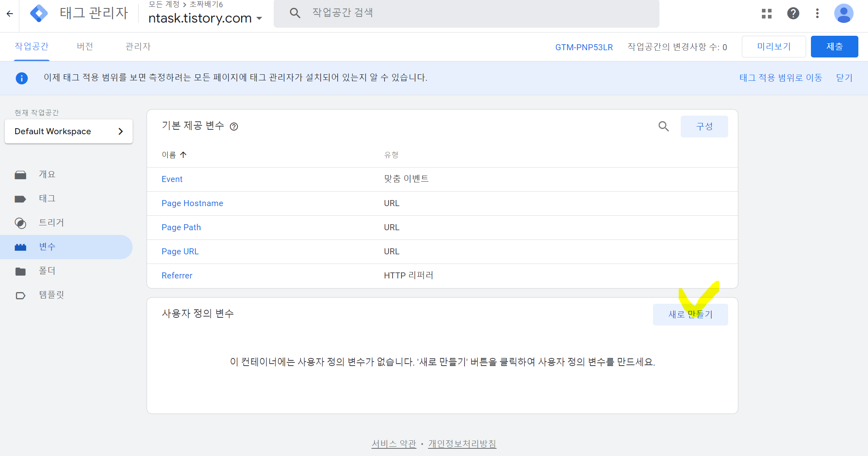Open the help question mark icon

793,14
